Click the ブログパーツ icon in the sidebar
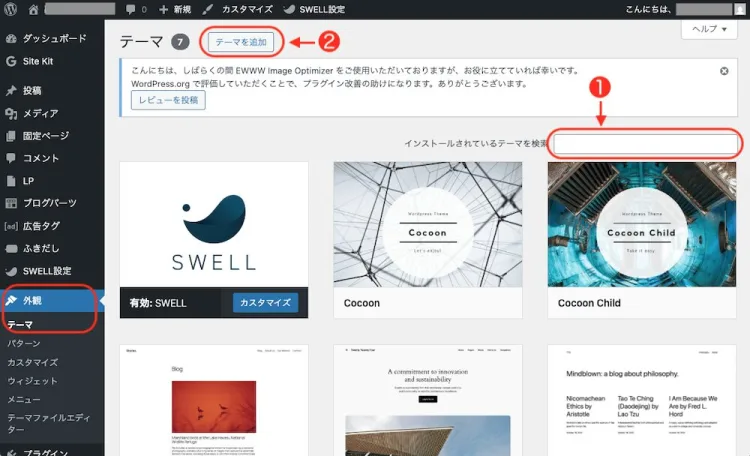750x456 pixels. click(11, 203)
